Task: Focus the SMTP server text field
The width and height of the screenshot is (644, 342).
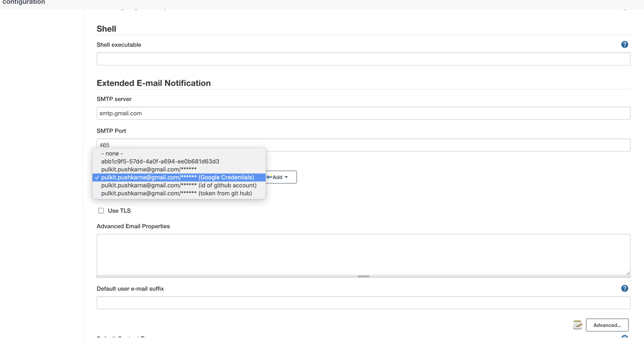Action: 363,113
